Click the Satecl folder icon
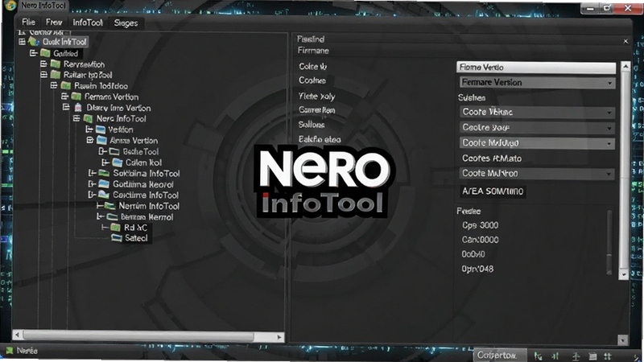Image resolution: width=644 pixels, height=362 pixels. [x=117, y=237]
